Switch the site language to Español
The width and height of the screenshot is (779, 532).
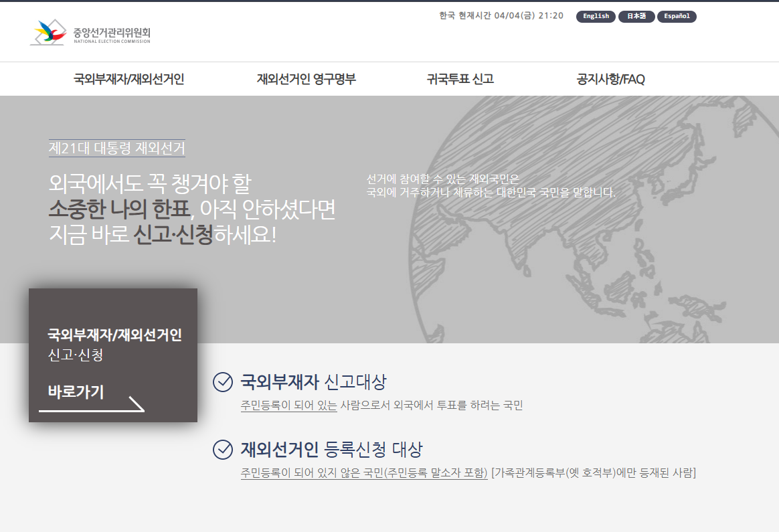click(677, 16)
